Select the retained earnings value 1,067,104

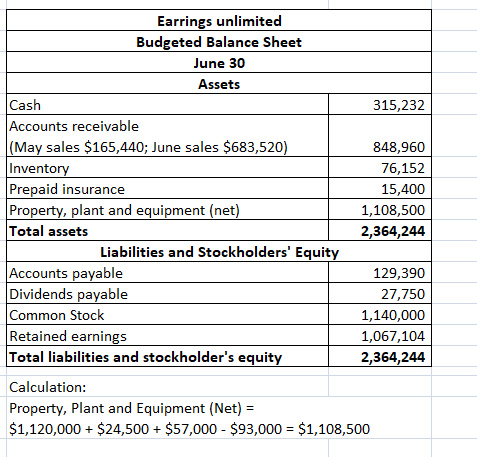point(380,335)
